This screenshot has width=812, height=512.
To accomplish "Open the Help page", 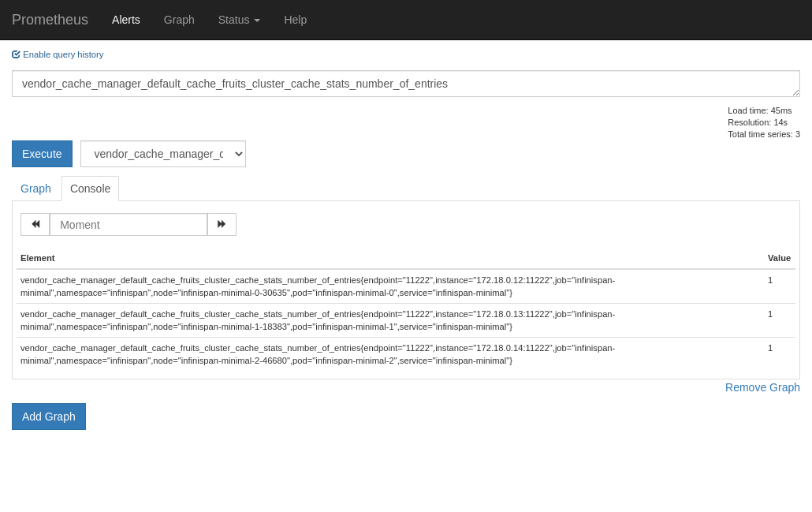I will point(296,20).
